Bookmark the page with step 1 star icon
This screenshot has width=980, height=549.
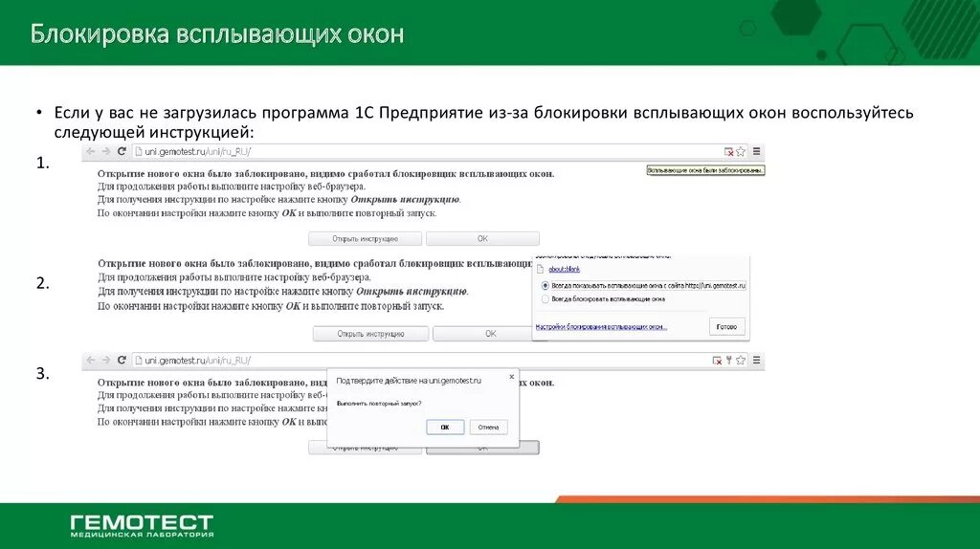point(741,152)
